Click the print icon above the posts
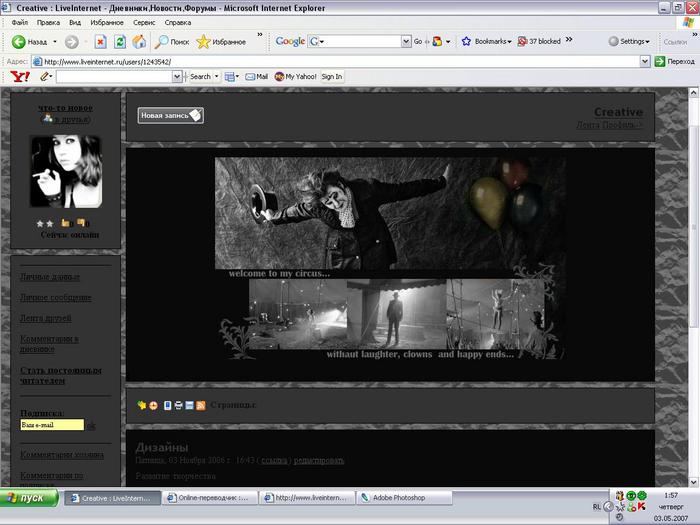The image size is (700, 525). tap(178, 405)
